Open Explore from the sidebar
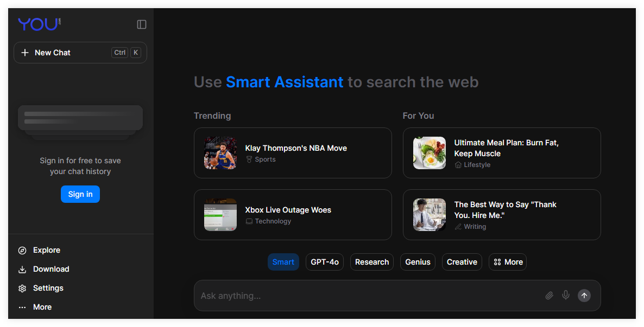Viewport: 644px width, 327px height. 46,250
